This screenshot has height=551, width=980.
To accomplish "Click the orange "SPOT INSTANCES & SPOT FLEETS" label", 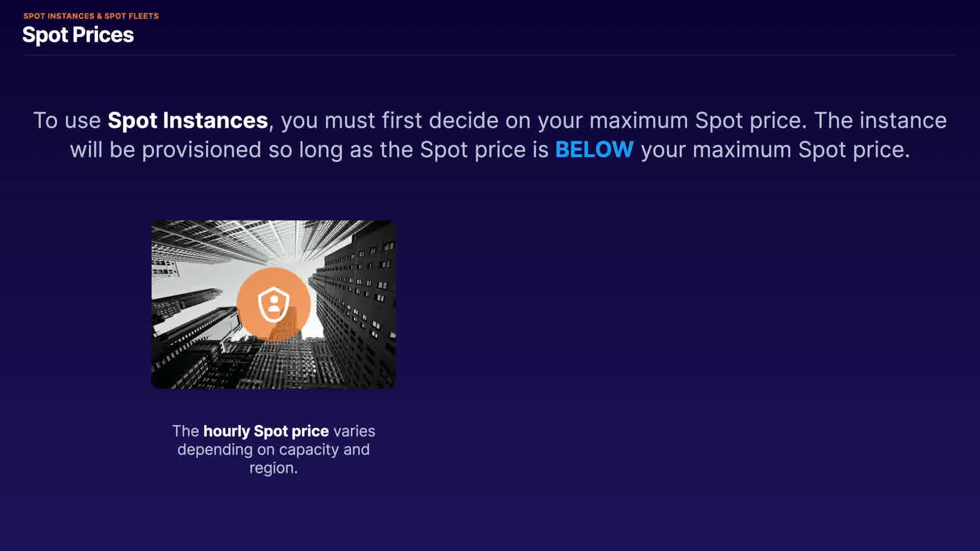I will pos(91,16).
